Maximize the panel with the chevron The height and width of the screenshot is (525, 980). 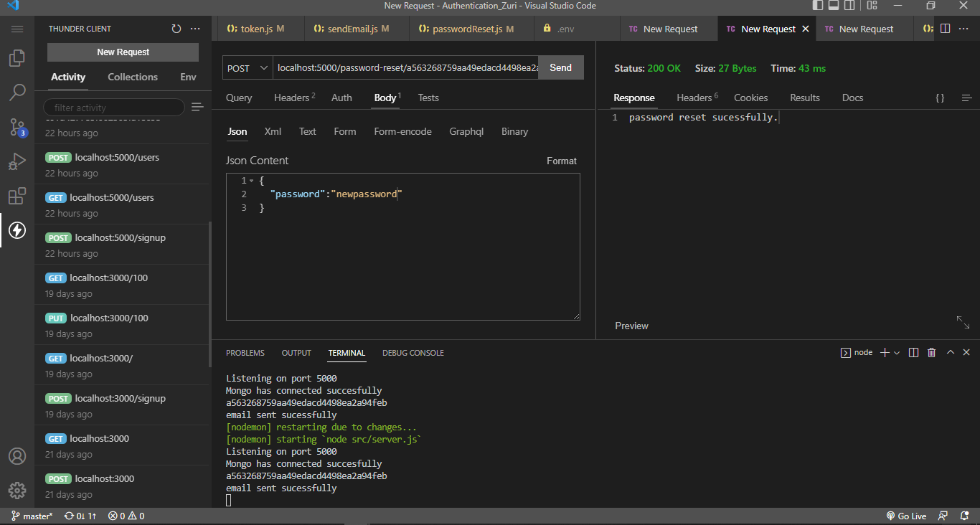(950, 352)
